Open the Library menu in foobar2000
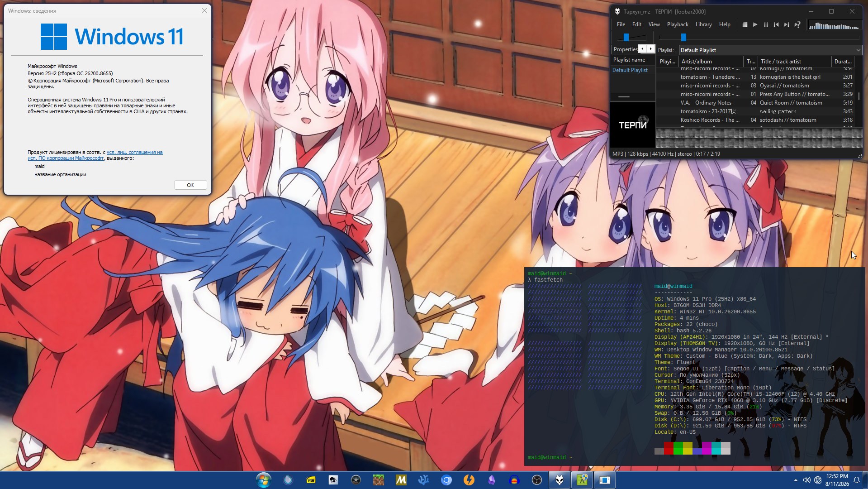Image resolution: width=868 pixels, height=489 pixels. 703,24
